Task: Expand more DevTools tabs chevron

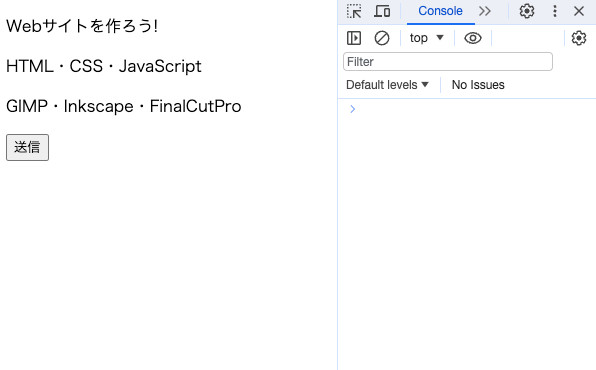Action: coord(485,11)
